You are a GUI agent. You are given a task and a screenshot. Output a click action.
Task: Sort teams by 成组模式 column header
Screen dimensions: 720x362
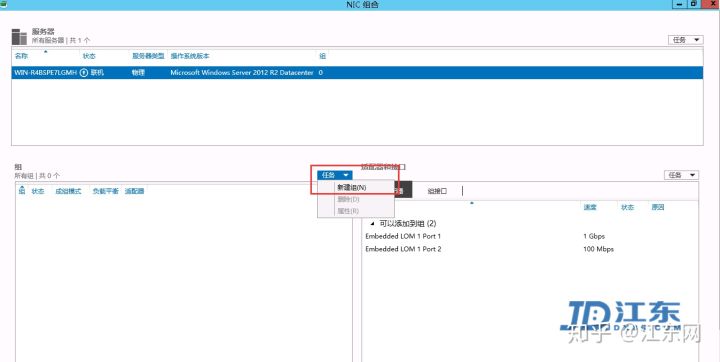coord(68,191)
